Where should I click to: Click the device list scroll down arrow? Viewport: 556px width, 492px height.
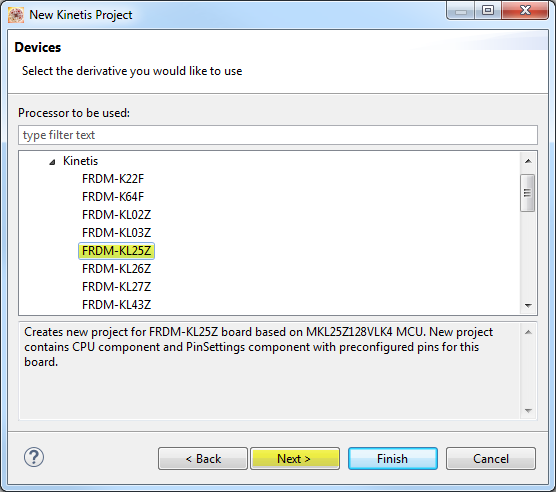(528, 306)
